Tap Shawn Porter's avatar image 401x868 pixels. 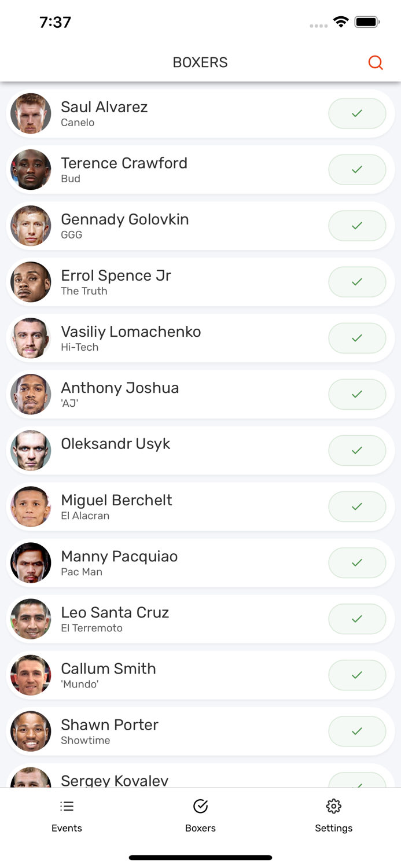[x=30, y=731]
